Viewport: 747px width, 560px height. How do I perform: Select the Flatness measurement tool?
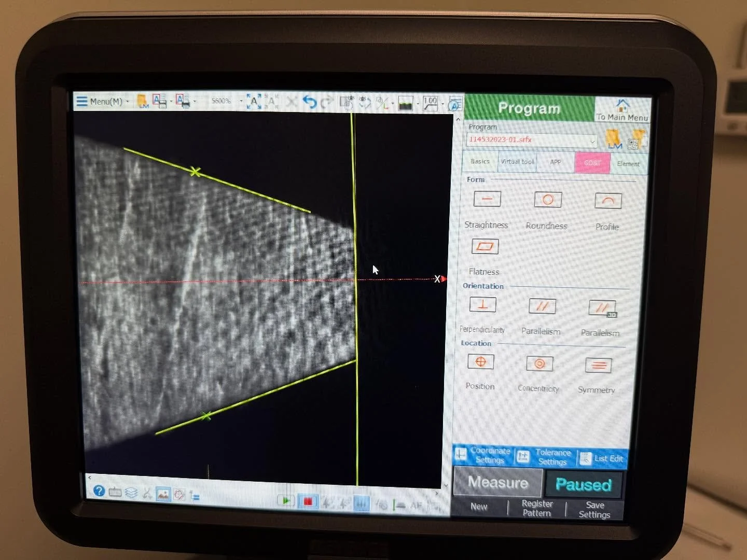tap(485, 246)
